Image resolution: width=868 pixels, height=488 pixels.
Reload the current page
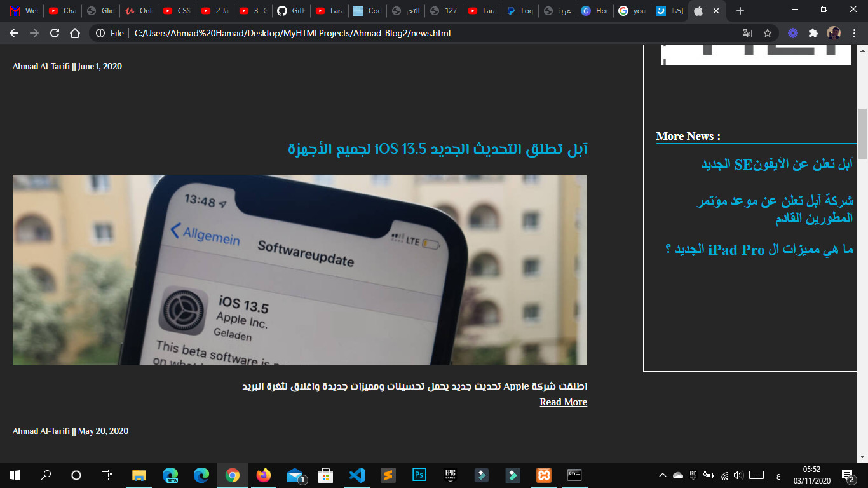pos(55,33)
